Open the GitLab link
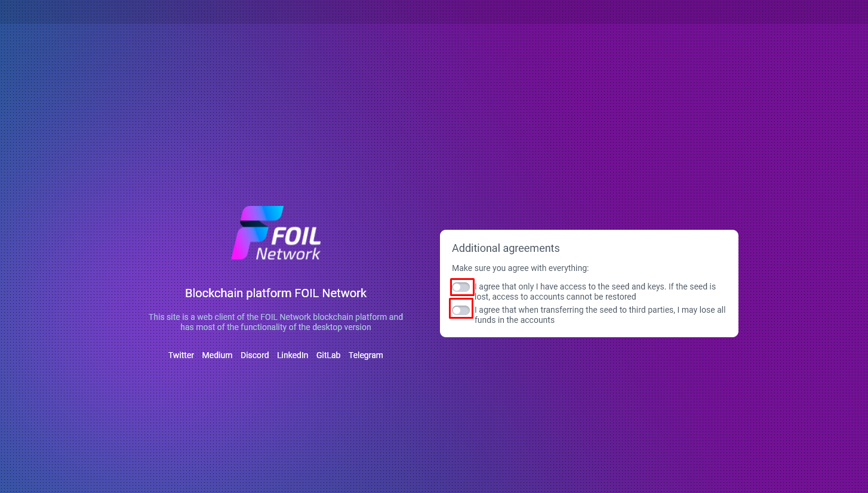Viewport: 868px width, 493px height. coord(328,355)
